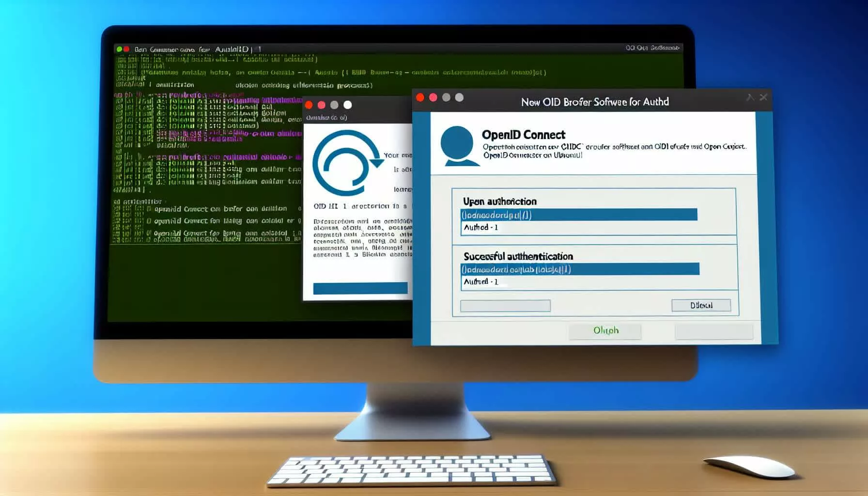
Task: Click the X icon in the Authd dialog title bar
Action: pyautogui.click(x=763, y=97)
